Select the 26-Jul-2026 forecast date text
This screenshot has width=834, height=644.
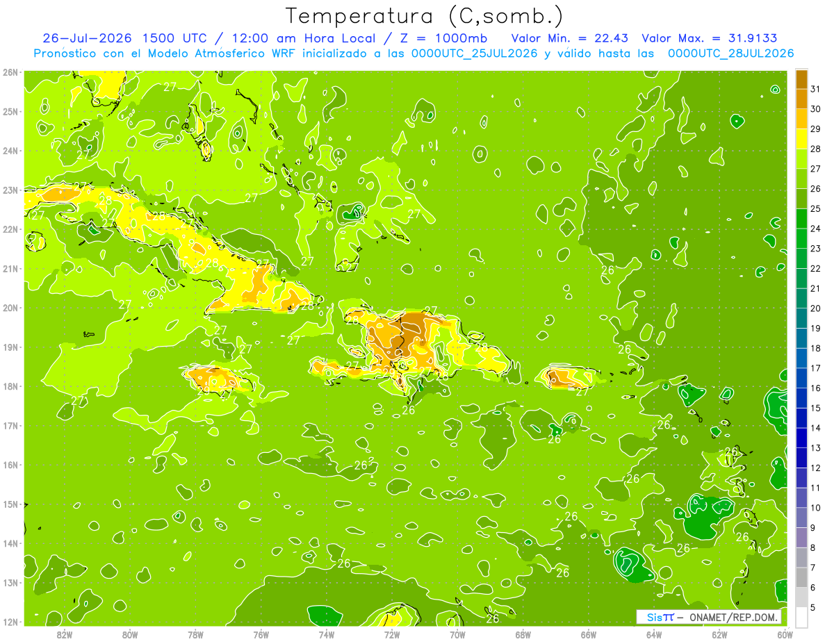[x=88, y=38]
